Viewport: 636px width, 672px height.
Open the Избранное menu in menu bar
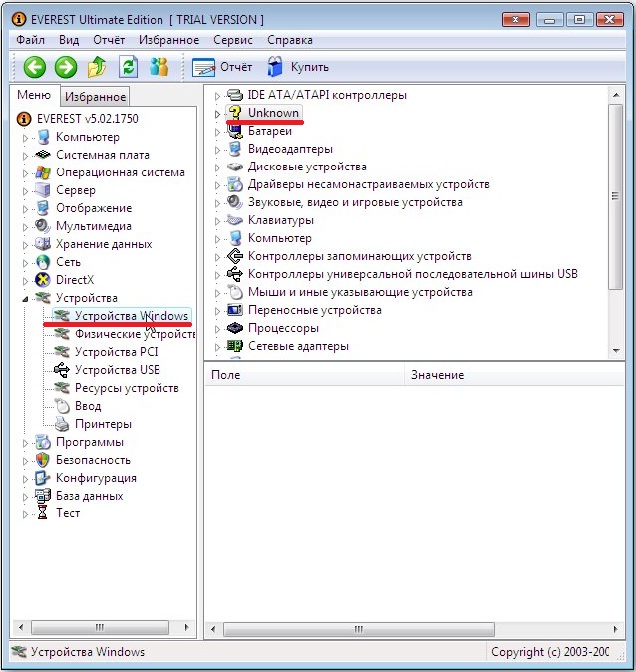(168, 40)
